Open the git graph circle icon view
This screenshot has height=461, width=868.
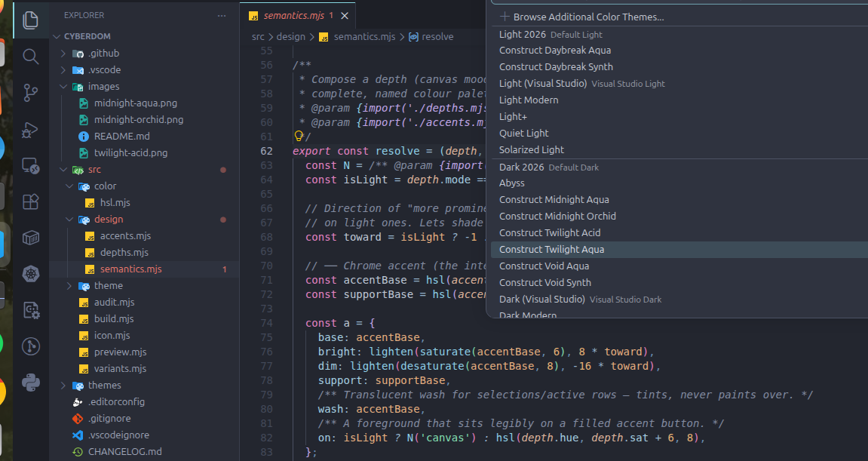tap(30, 346)
